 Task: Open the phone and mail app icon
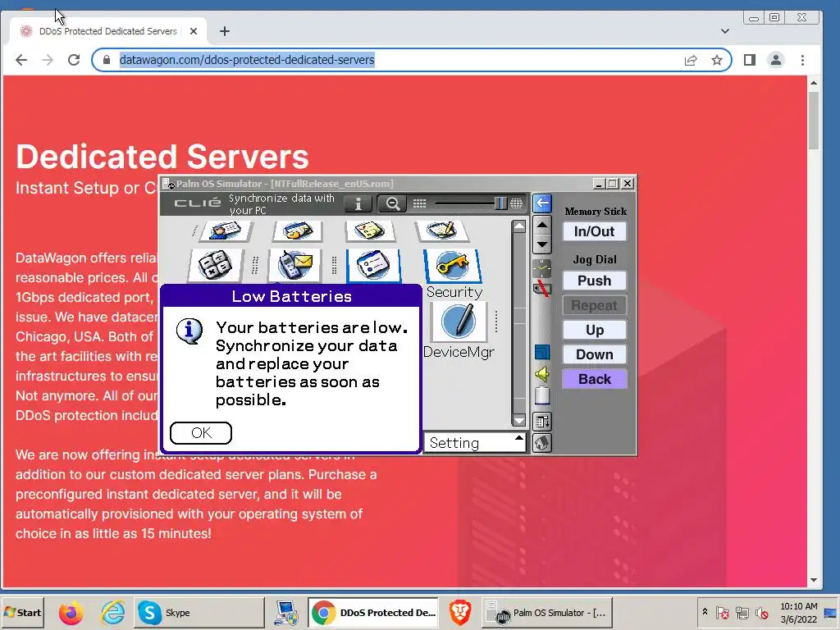point(294,265)
